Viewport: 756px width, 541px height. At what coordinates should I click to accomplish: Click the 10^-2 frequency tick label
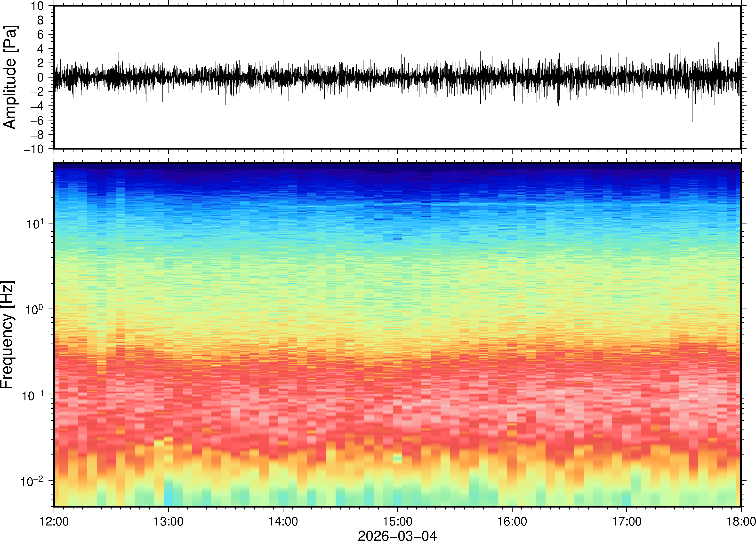[x=32, y=481]
